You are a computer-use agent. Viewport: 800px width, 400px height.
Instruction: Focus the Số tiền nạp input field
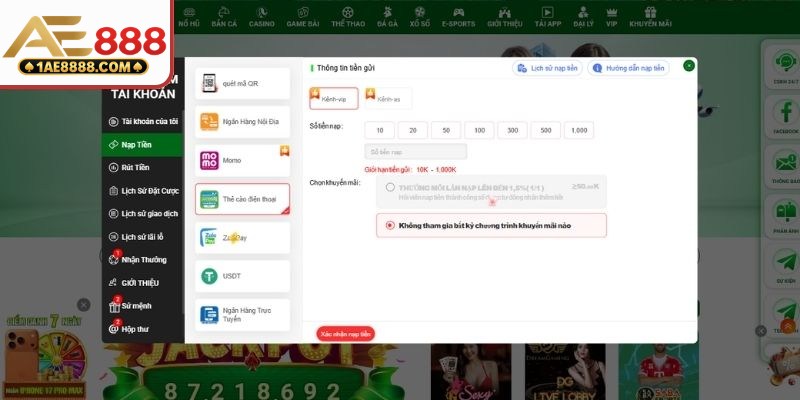point(415,152)
